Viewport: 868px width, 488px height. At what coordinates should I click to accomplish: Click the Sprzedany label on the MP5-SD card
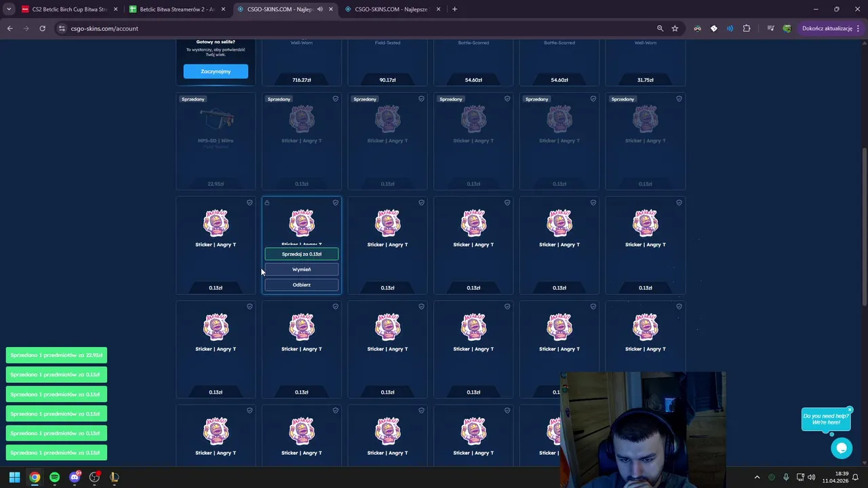[x=193, y=99]
